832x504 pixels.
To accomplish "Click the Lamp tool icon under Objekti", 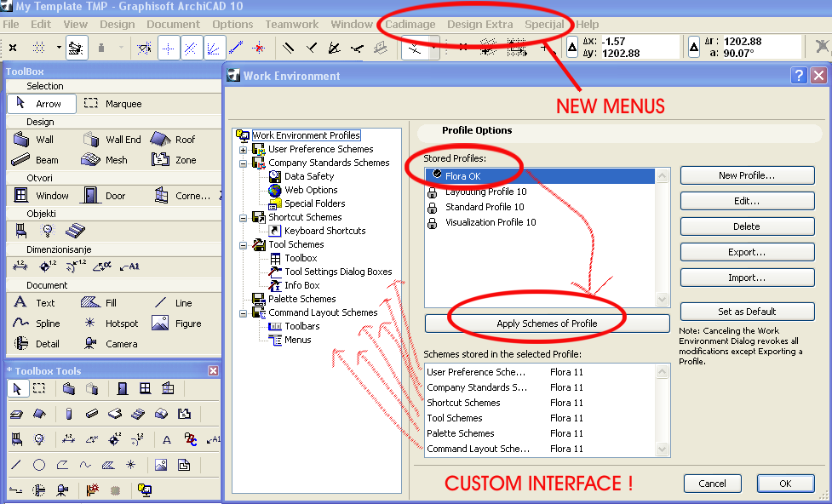I will [48, 230].
